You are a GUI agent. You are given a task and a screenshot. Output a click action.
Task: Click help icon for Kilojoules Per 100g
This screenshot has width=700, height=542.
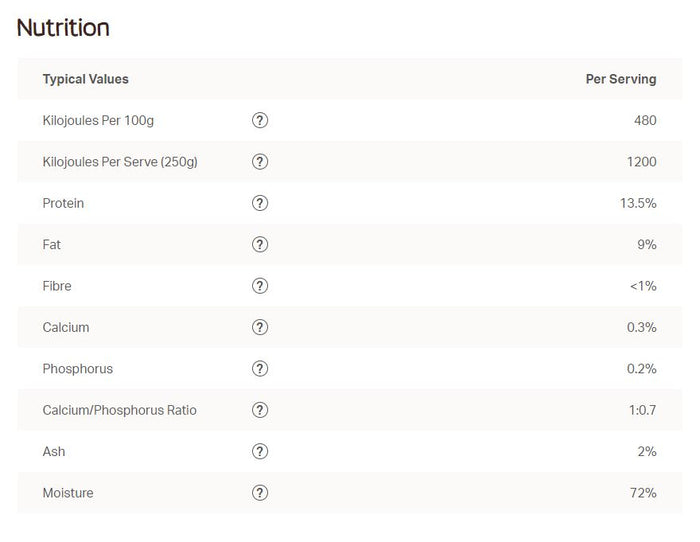coord(260,120)
